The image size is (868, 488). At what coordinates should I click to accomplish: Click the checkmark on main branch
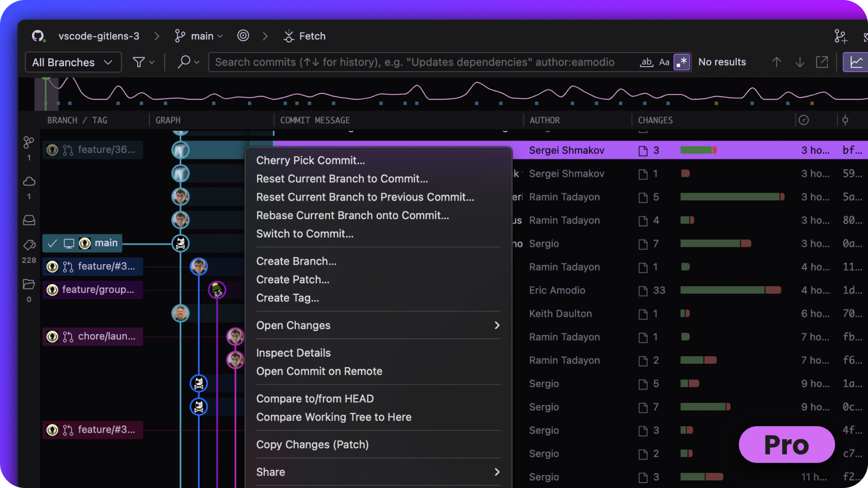tap(52, 243)
